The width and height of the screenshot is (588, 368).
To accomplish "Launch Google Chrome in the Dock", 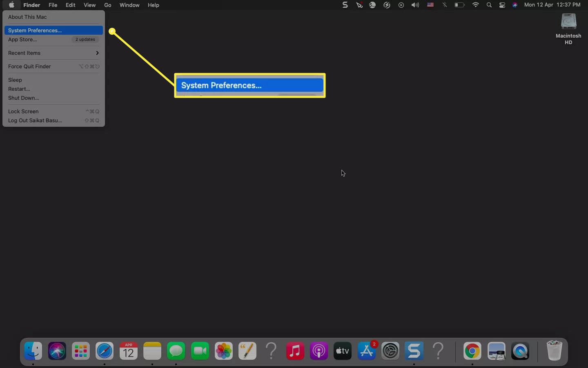I will tap(472, 351).
